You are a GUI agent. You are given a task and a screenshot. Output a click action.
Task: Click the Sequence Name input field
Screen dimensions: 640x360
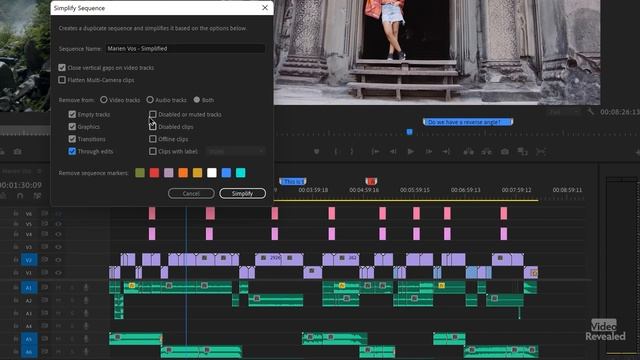[185, 48]
